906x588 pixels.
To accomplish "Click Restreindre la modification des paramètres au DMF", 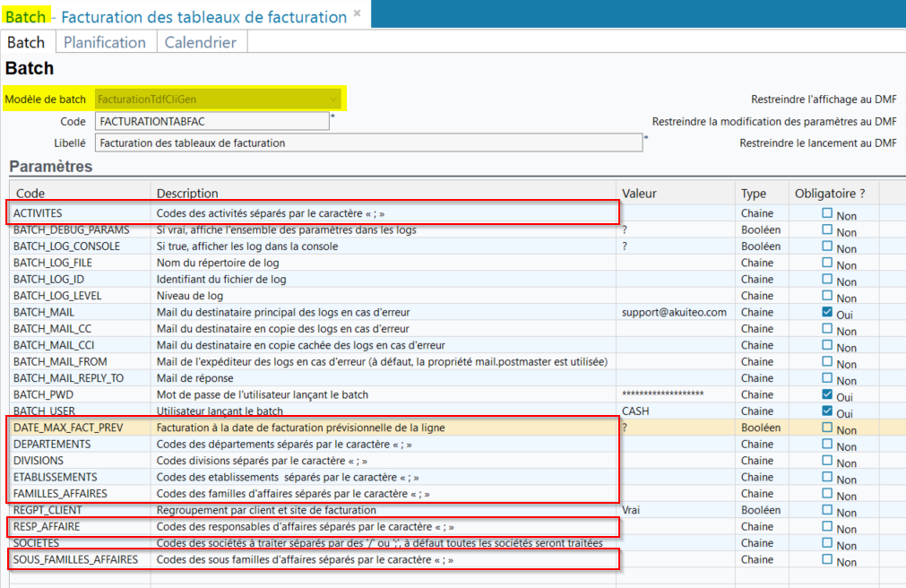I will tap(774, 121).
